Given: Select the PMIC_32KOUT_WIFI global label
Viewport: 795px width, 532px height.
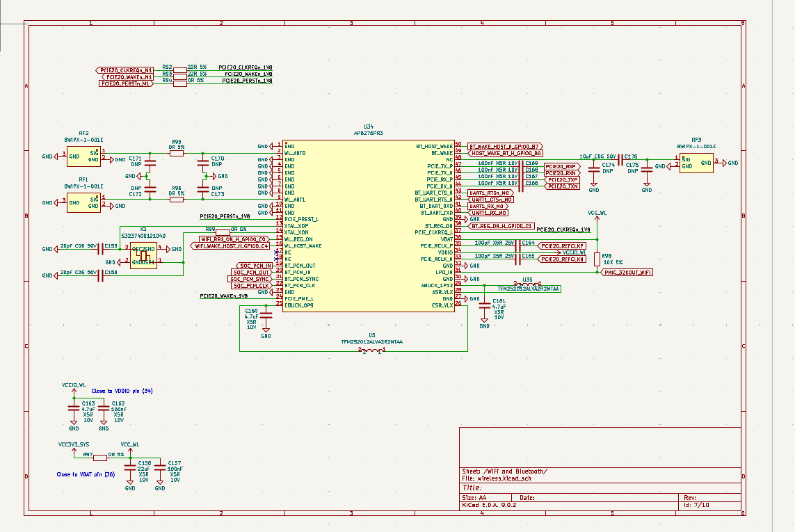Looking at the screenshot, I should (627, 273).
